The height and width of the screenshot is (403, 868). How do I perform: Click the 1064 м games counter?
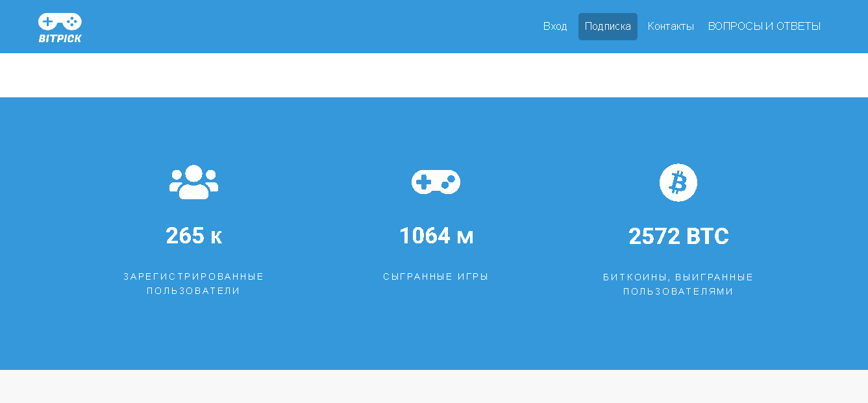click(x=436, y=236)
